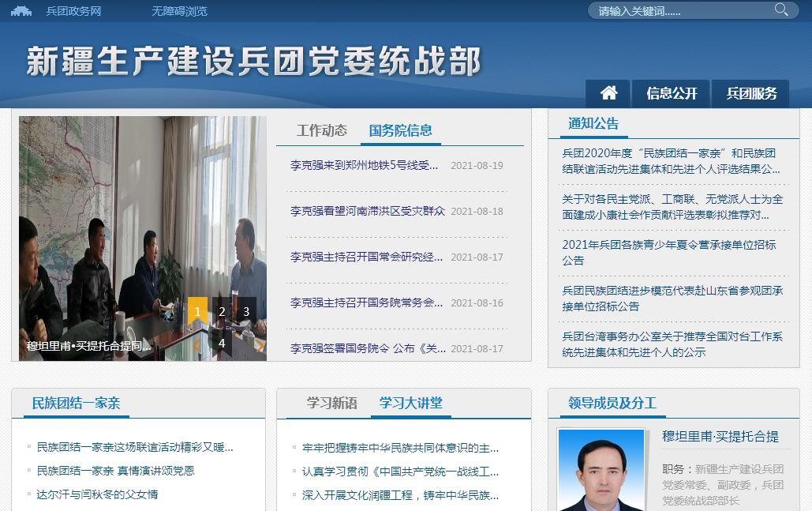This screenshot has height=511, width=812.
Task: Switch to 学习新语 tab
Action: click(x=332, y=403)
